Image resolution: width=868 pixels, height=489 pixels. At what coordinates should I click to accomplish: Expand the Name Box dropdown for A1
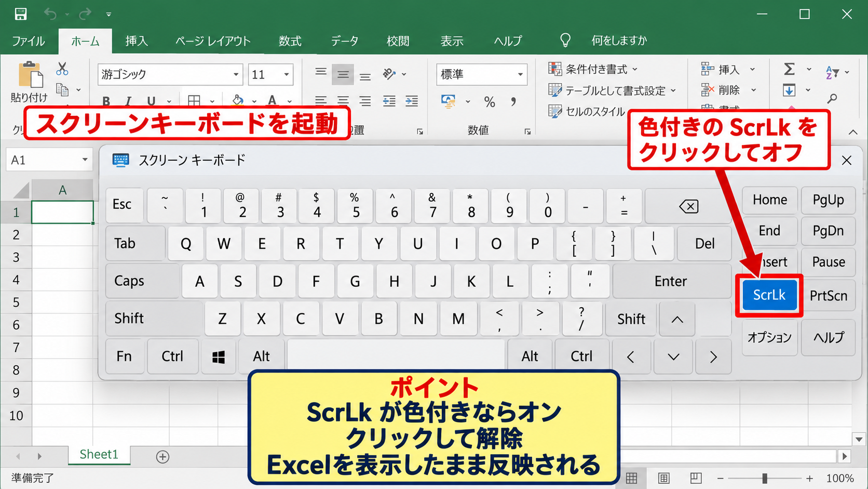coord(85,160)
